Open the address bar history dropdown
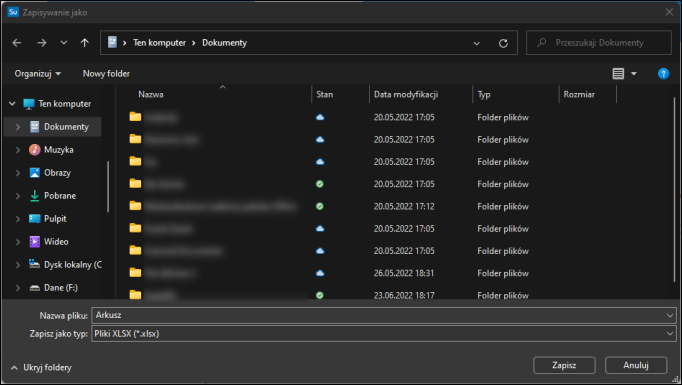The height and width of the screenshot is (385, 682). (x=477, y=43)
